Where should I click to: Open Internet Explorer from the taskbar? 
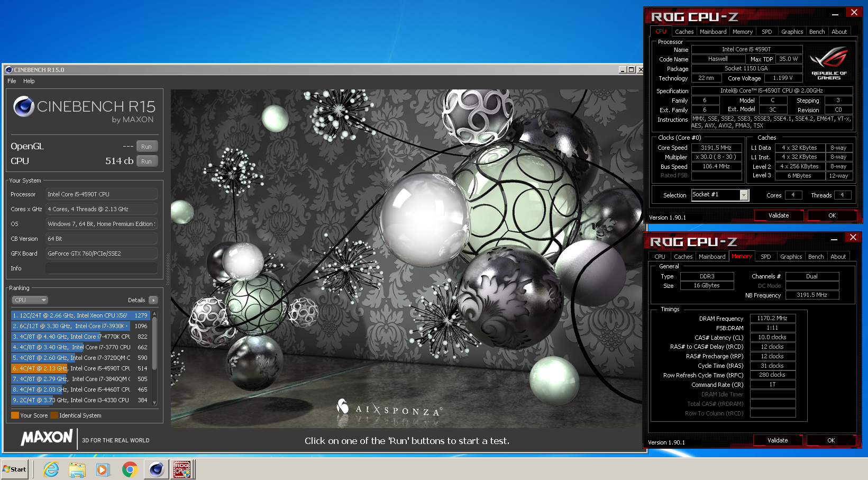click(x=51, y=469)
